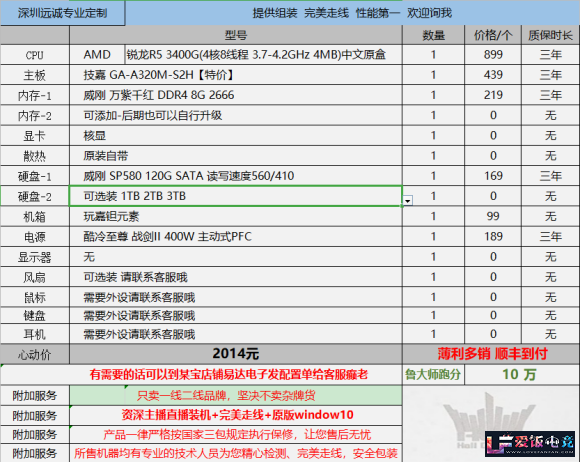Open the 硬盘-2 cell dropdown arrow
Screen dimensions: 580x462
point(408,201)
